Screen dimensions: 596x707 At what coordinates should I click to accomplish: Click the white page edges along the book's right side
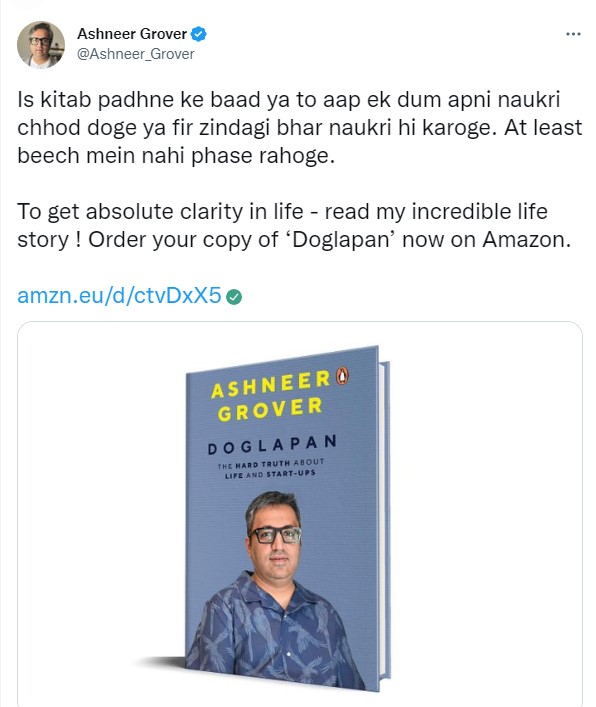point(384,521)
